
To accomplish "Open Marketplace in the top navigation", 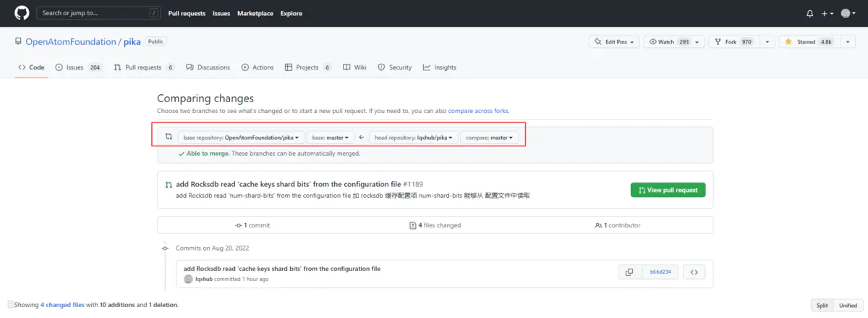I will (255, 13).
